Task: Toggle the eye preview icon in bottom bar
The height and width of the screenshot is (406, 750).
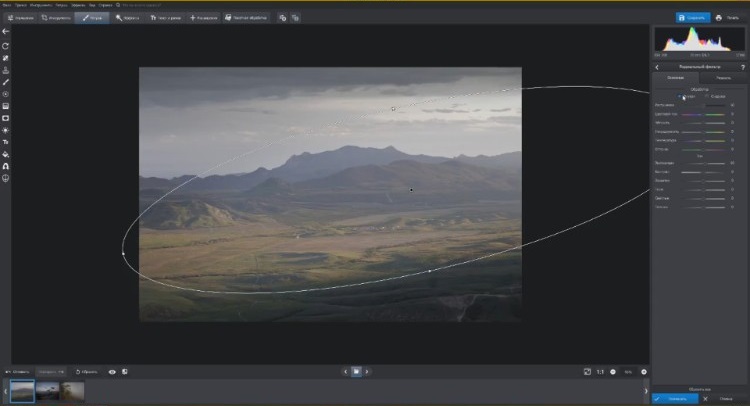Action: click(111, 371)
